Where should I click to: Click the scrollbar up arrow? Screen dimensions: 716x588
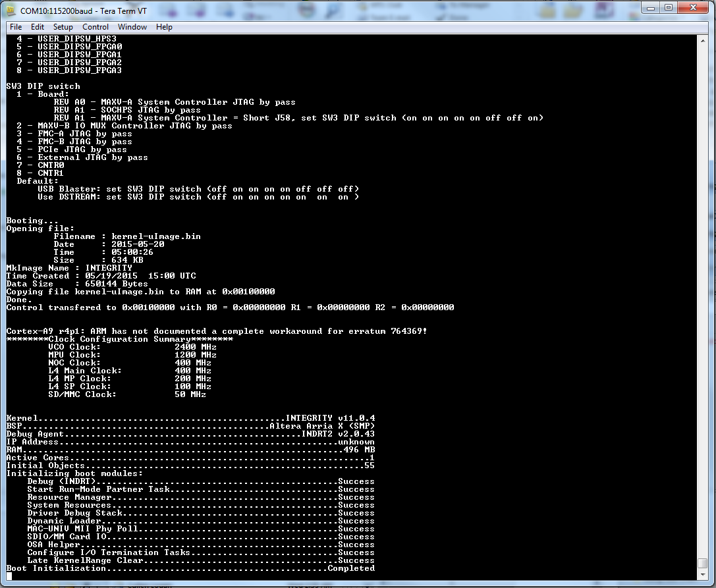click(703, 41)
